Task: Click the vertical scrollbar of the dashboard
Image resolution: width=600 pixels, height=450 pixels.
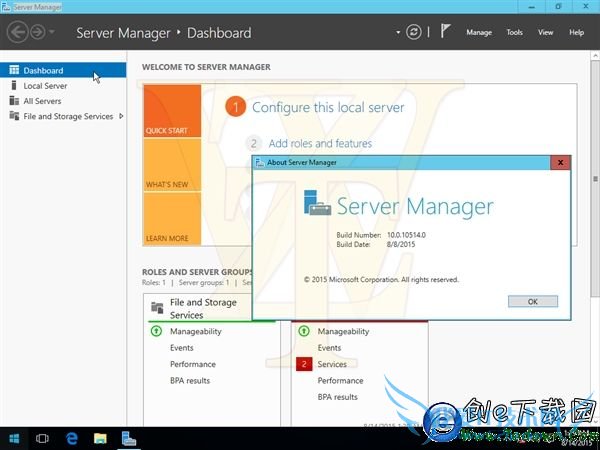Action: [595, 178]
